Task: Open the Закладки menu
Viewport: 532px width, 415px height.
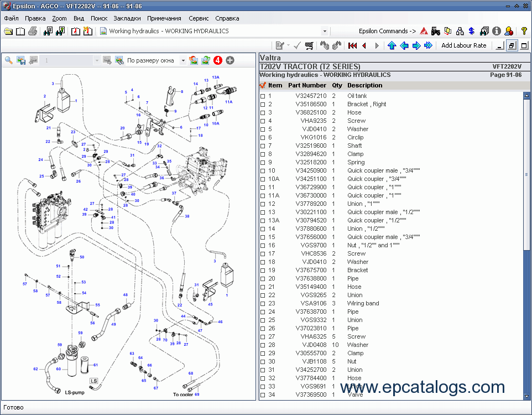Action: coord(127,18)
